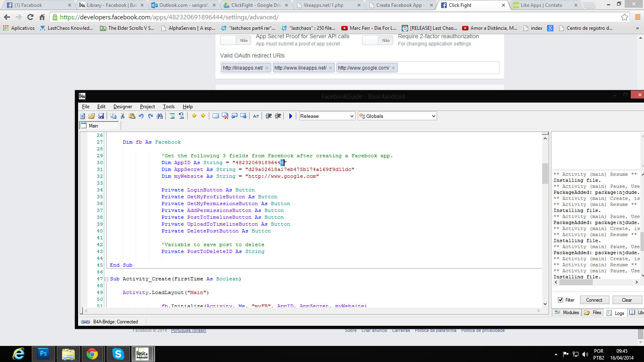Click the autocomplete 'A' toolbar icon
The width and height of the screenshot is (644, 362).
(256, 116)
